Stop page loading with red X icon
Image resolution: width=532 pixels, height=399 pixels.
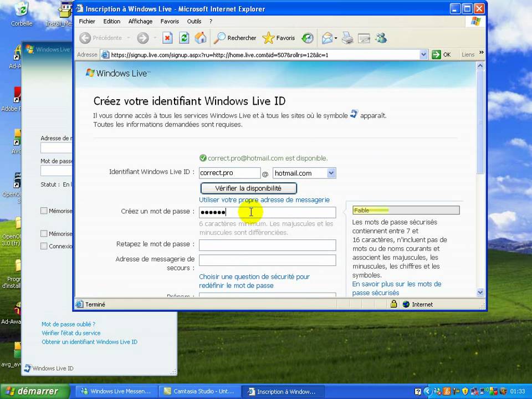(167, 38)
